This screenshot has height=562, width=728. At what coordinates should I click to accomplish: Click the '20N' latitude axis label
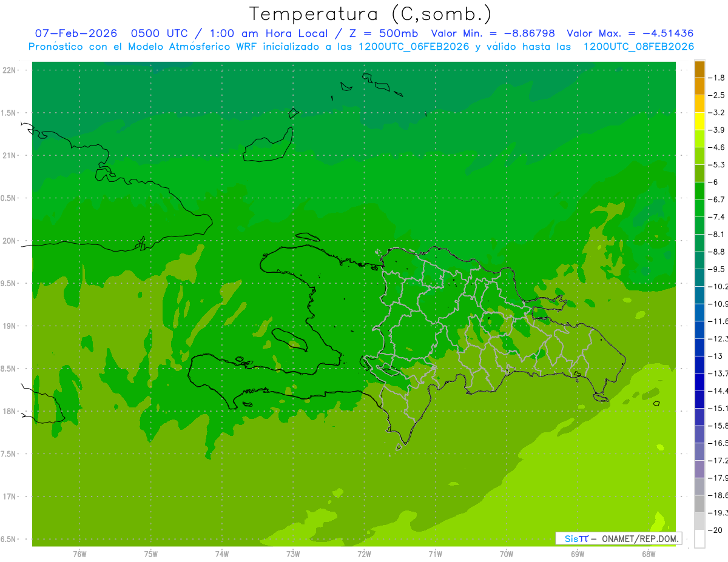(x=10, y=241)
